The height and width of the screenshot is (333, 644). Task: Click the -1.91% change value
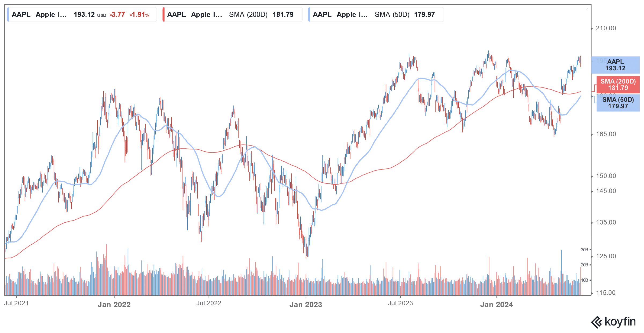[x=140, y=15]
